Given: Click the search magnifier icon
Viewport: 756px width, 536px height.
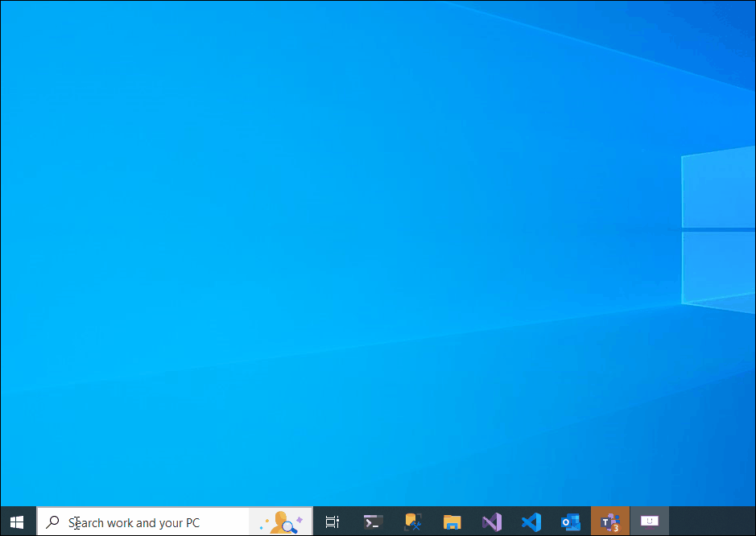Looking at the screenshot, I should (52, 522).
